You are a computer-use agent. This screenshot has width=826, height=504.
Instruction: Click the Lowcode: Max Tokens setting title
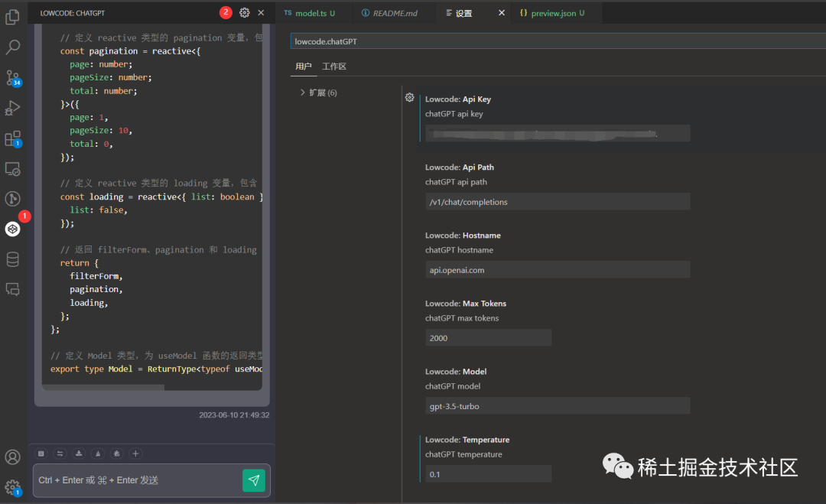pyautogui.click(x=465, y=304)
